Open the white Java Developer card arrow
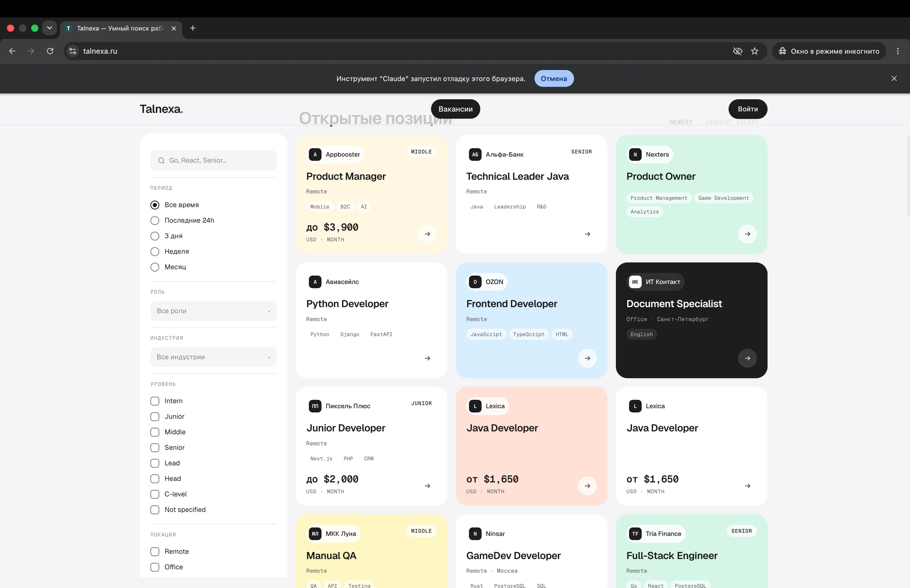Screen dimensions: 910x588 [x=747, y=486]
